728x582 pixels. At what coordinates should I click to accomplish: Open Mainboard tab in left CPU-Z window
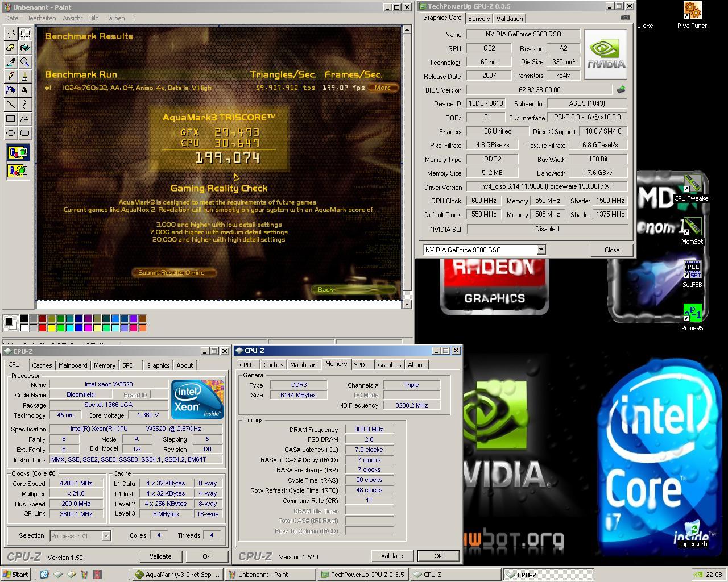point(73,365)
